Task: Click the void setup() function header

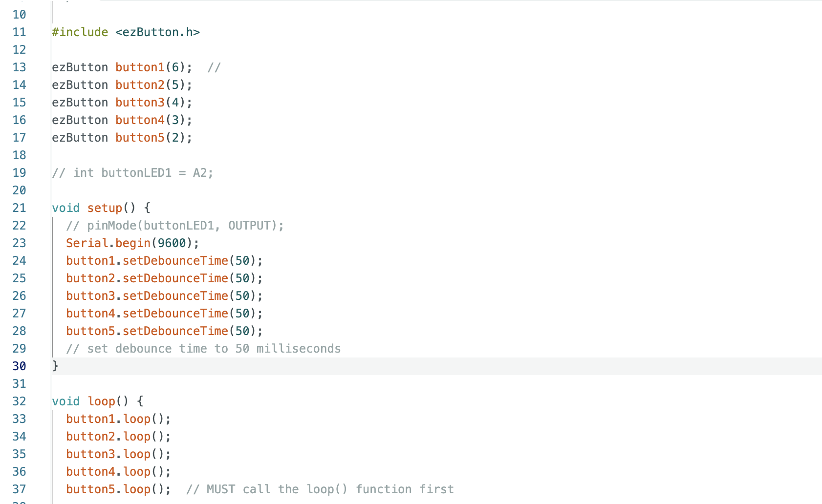Action: 101,208
